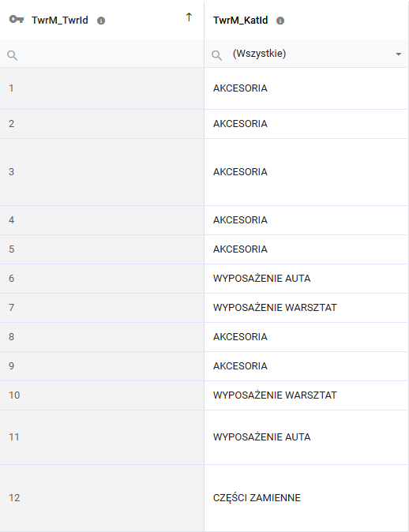The image size is (409, 532).
Task: Click info icon next to TwrM_TwrId header
Action: [101, 21]
